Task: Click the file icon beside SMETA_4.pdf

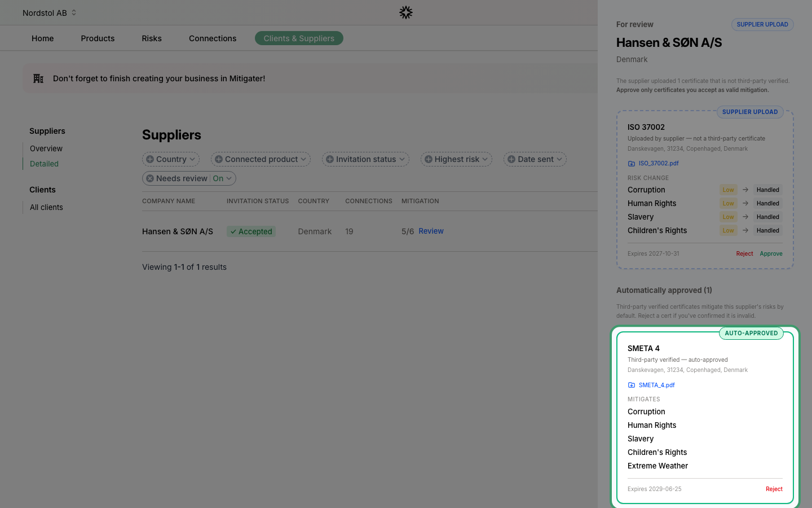Action: [632, 385]
